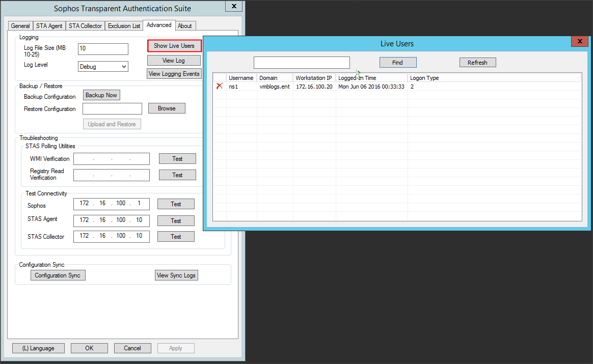The width and height of the screenshot is (593, 364).
Task: Select the STA Collector tab
Action: (85, 26)
